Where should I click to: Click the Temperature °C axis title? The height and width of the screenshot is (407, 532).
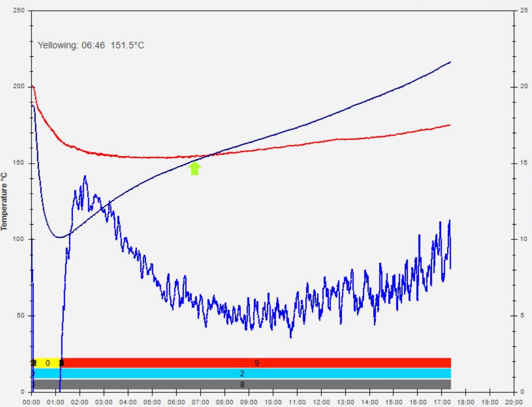6,199
